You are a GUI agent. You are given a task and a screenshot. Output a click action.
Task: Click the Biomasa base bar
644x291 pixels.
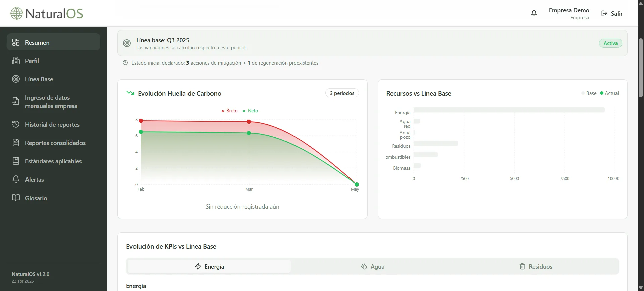pyautogui.click(x=417, y=165)
